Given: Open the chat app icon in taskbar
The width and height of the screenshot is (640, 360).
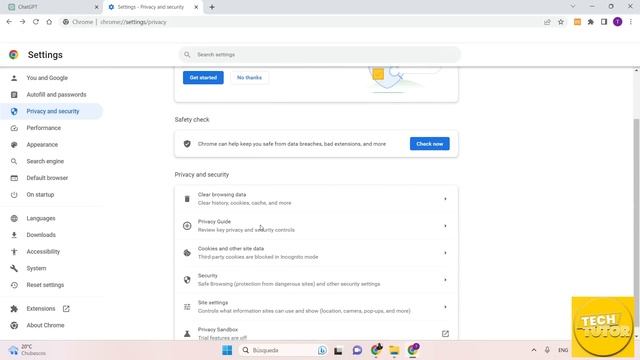Looking at the screenshot, I should coord(357,350).
